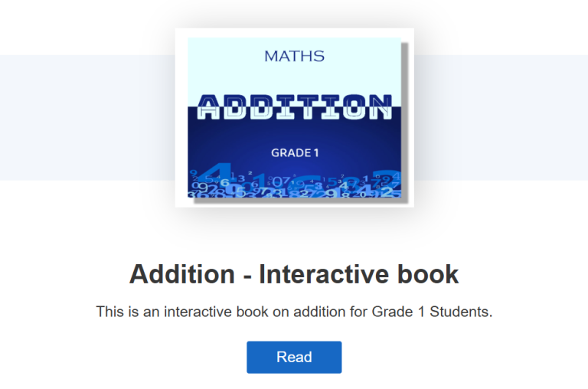The height and width of the screenshot is (389, 588).
Task: Click the scattered numbers strip on cover
Action: (x=294, y=184)
